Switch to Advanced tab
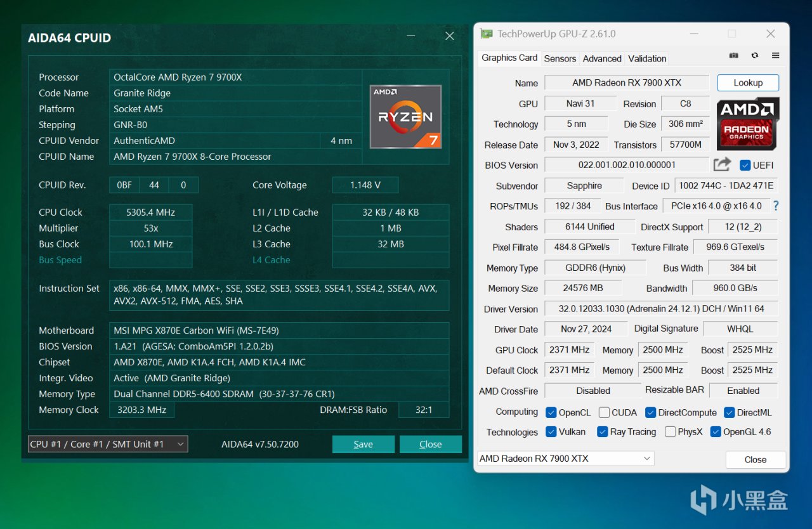This screenshot has width=812, height=529. 602,58
